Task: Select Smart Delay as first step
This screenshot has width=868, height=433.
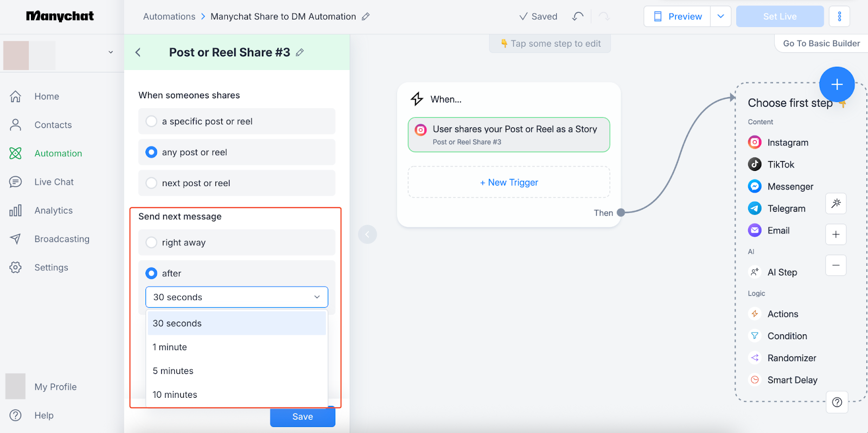Action: (792, 380)
